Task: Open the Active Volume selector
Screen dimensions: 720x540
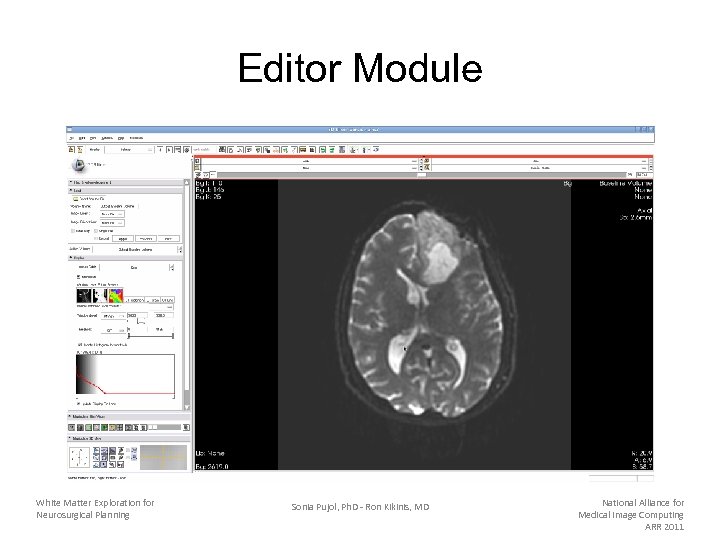Action: coord(138,249)
